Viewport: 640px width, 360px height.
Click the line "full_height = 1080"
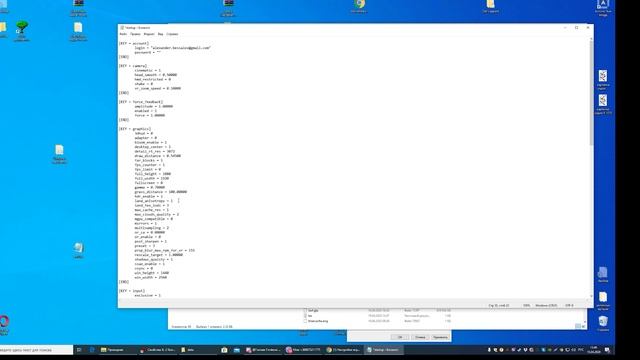152,173
